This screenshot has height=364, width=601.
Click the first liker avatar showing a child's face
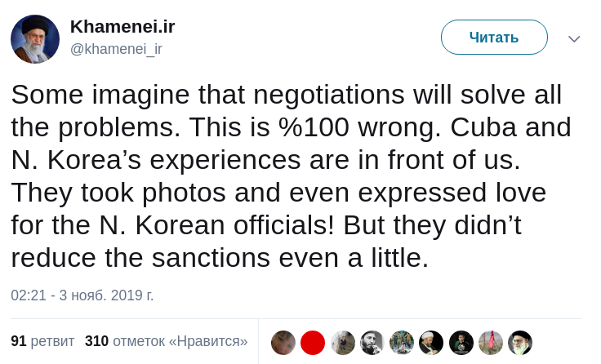[x=283, y=343]
